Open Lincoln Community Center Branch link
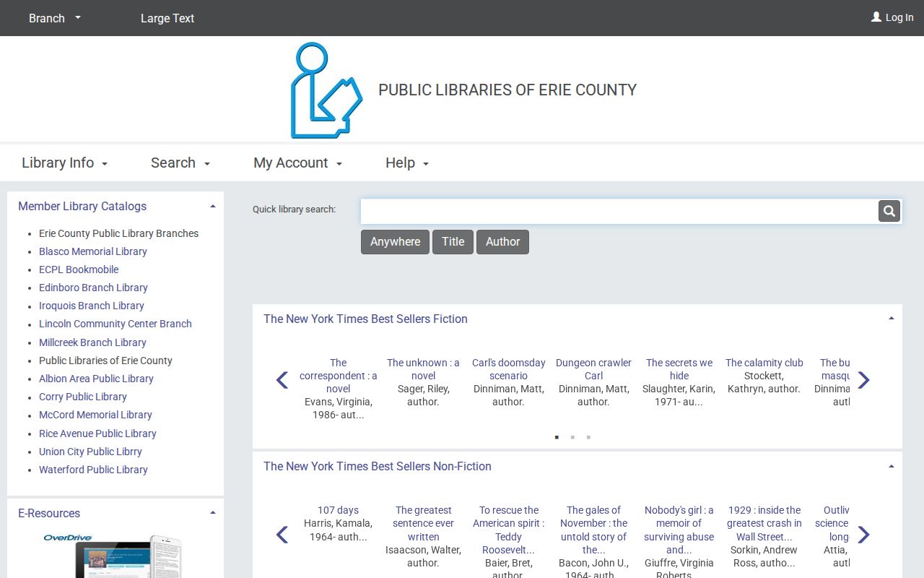924x578 pixels. [x=115, y=324]
